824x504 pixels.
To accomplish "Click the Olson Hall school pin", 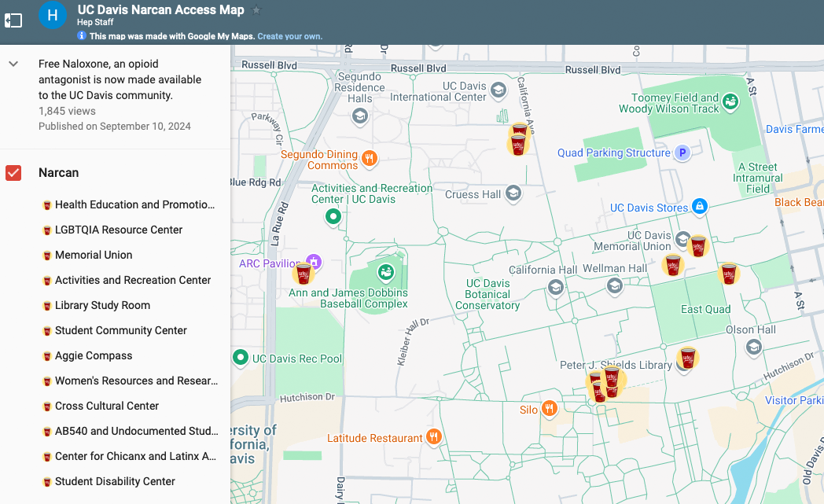I will click(x=753, y=348).
